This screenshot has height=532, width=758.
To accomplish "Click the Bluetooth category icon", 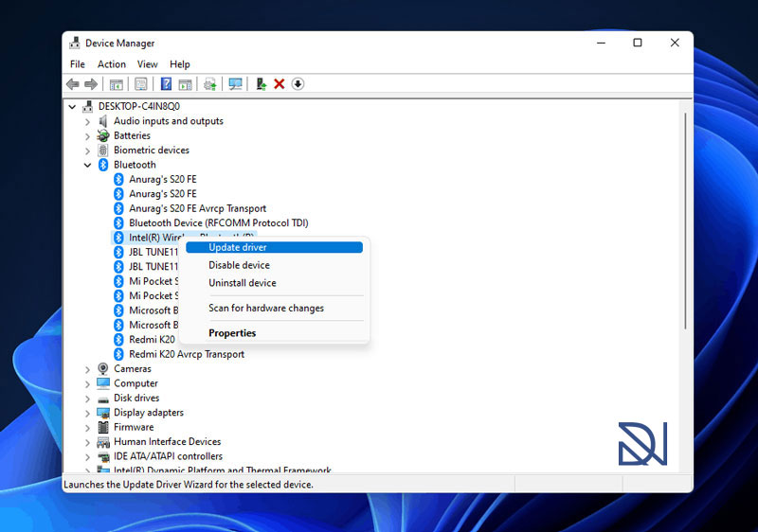I will tap(103, 165).
